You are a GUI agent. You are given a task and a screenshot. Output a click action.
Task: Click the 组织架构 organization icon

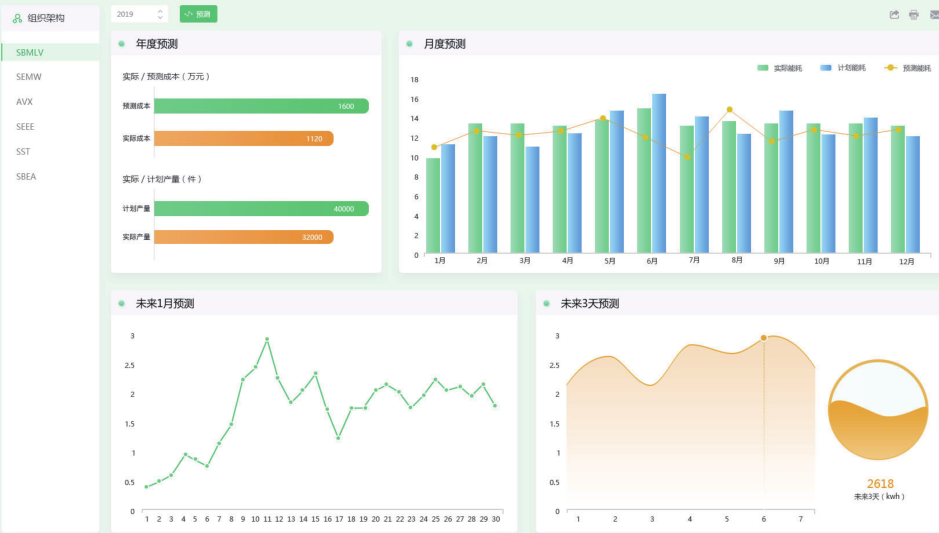[x=17, y=18]
